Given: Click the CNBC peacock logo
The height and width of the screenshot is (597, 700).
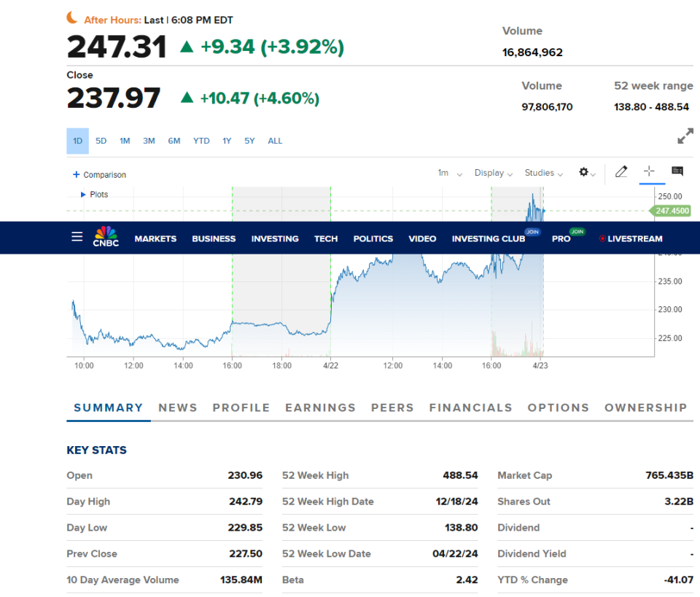Looking at the screenshot, I should point(106,237).
